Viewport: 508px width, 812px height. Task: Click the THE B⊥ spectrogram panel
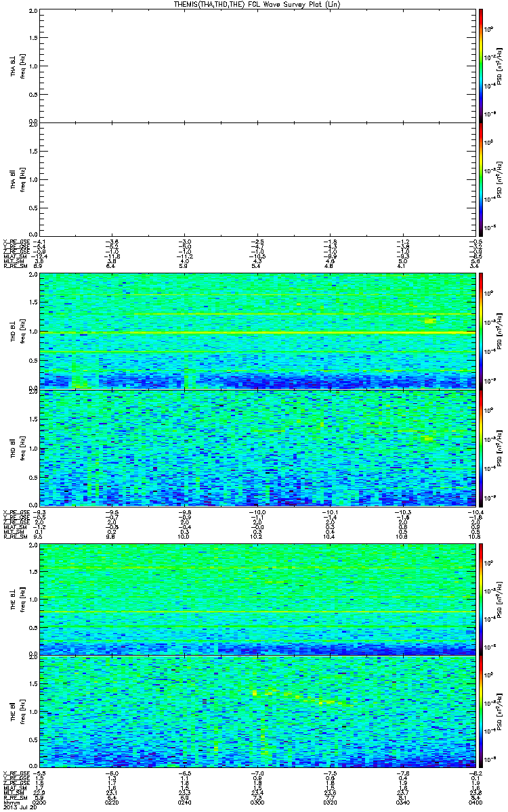[x=257, y=598]
